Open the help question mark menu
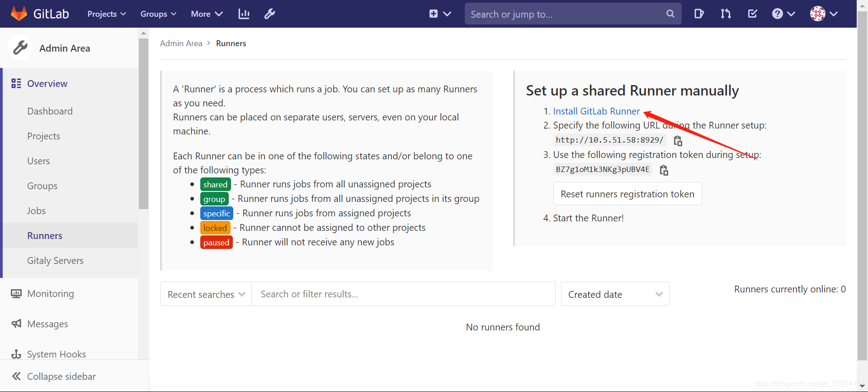 click(783, 14)
